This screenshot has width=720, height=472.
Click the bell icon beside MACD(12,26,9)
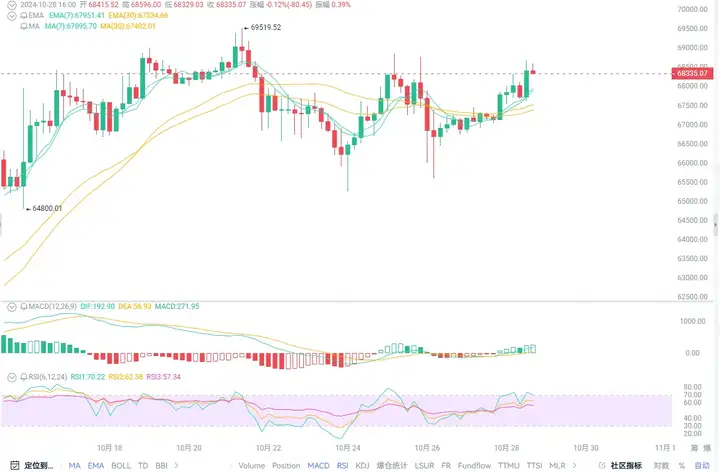pos(24,306)
